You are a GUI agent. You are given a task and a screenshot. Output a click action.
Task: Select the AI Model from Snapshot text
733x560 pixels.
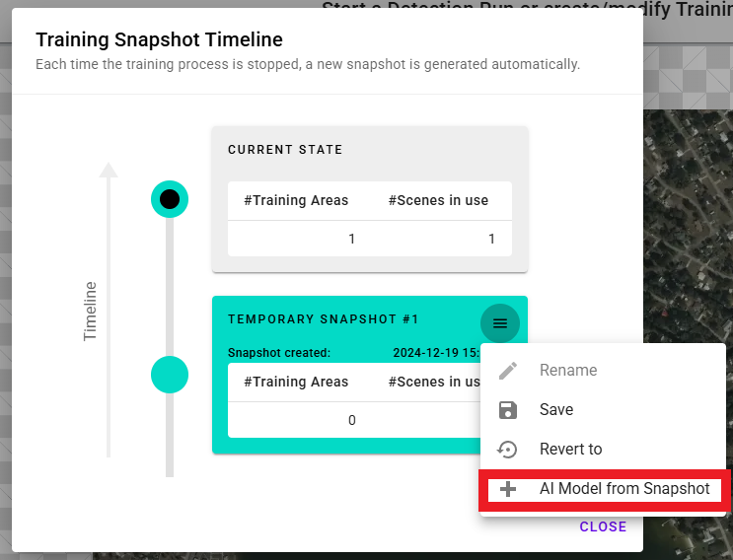[x=624, y=489]
